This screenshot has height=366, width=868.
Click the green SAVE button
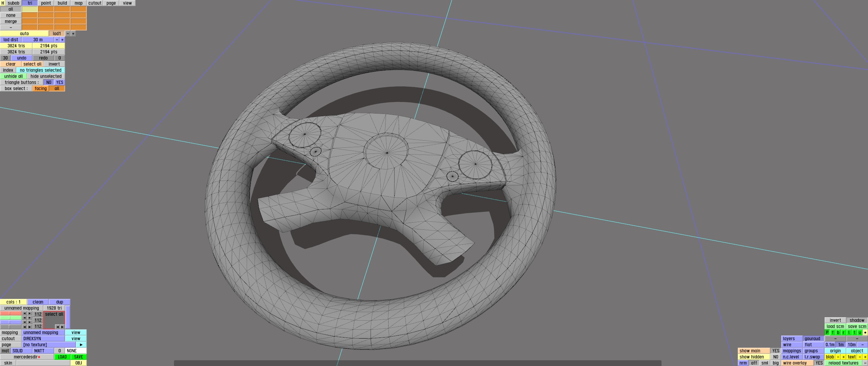tap(78, 357)
